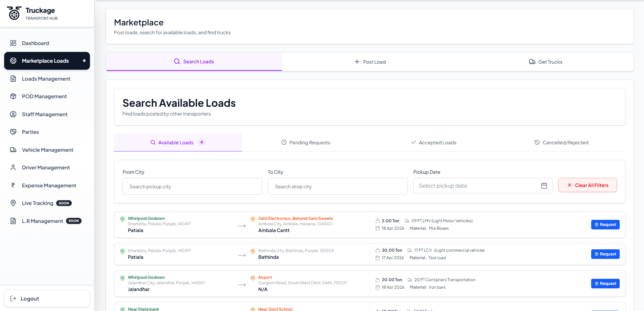Navigate to Staff Management
The image size is (644, 311).
47,114
